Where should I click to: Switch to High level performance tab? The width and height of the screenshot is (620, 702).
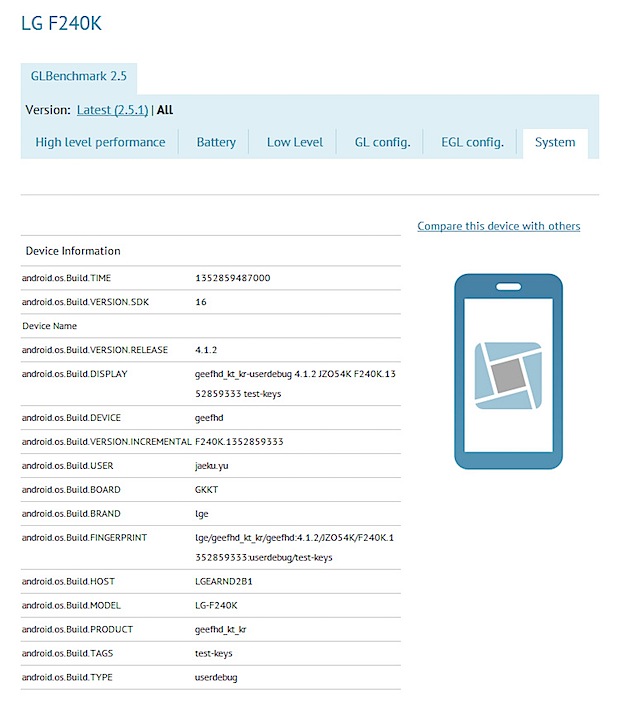point(100,142)
